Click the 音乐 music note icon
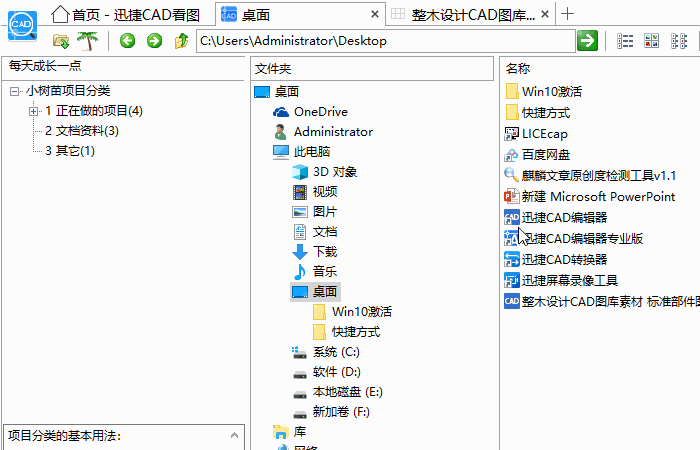The image size is (700, 450). [x=300, y=271]
